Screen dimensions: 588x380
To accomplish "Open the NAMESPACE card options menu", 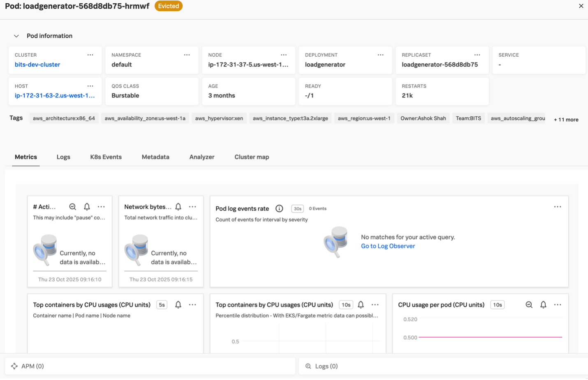I will tap(187, 55).
